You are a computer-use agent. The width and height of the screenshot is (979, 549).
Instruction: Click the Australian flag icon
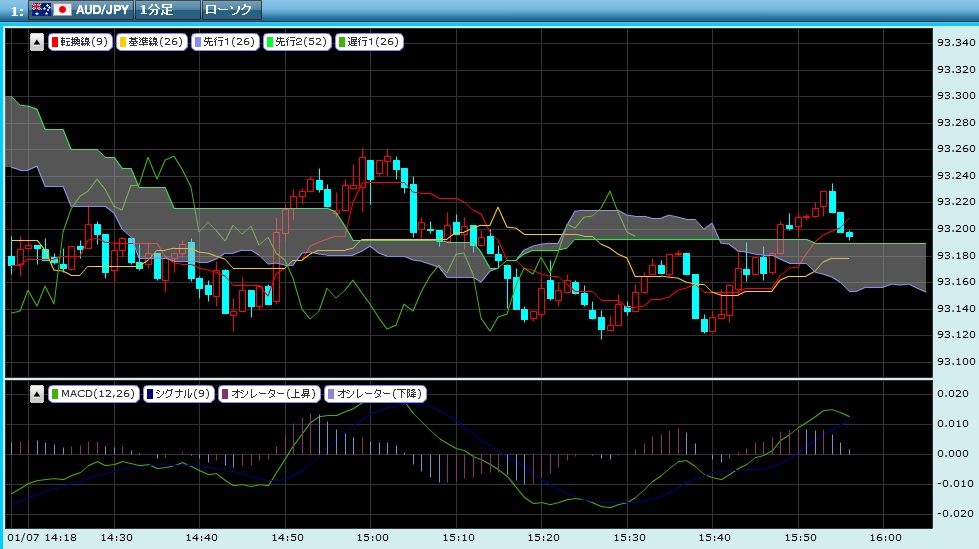(41, 9)
